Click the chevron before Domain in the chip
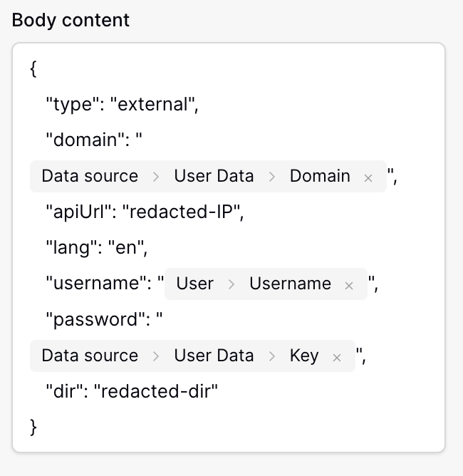Screen dimensions: 463x476 click(271, 177)
